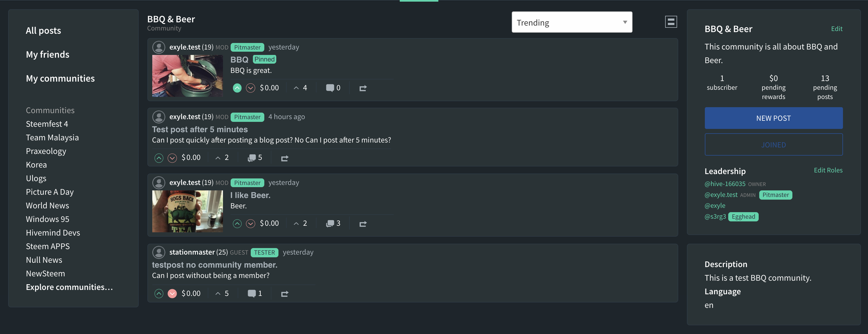The width and height of the screenshot is (868, 334).
Task: Downvote the BBQ pinned post
Action: (250, 88)
